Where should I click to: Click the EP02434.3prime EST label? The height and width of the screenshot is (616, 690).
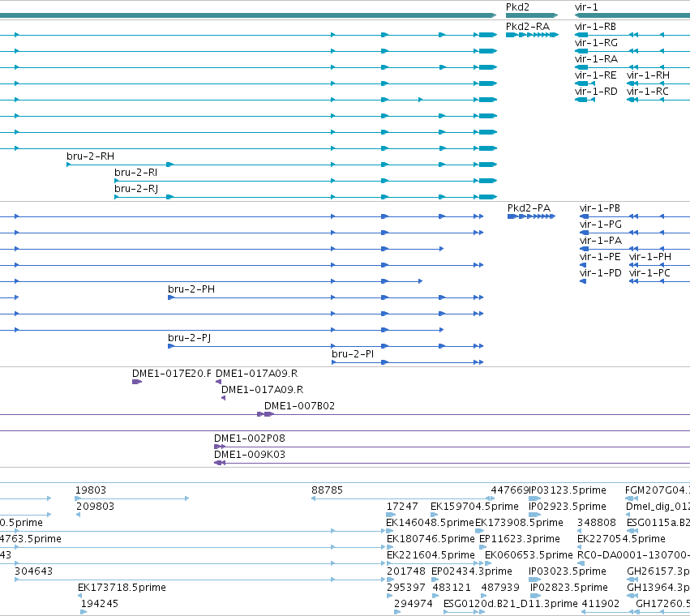[x=472, y=571]
